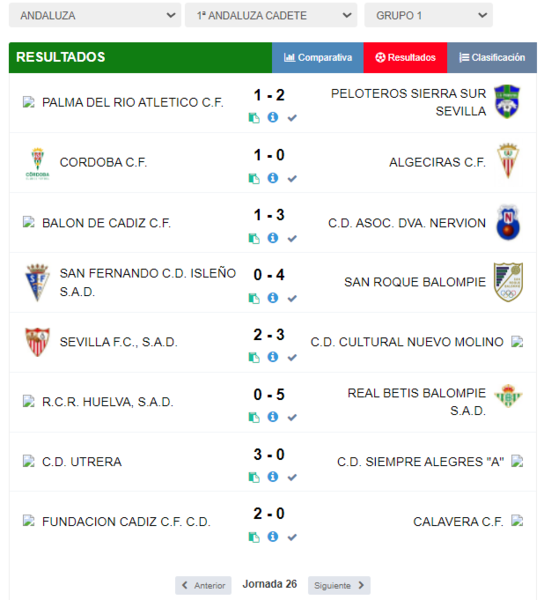
Task: Click San Roque Balompie shield logo
Action: coord(508,282)
